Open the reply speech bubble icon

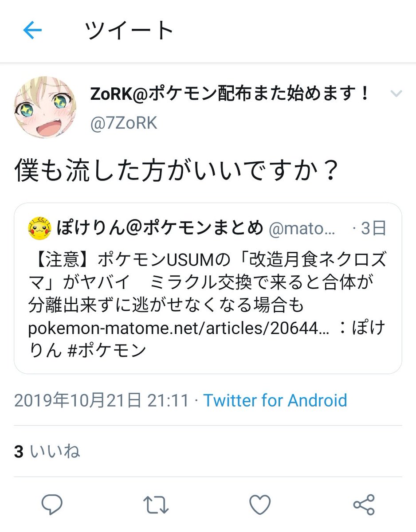[x=52, y=505]
